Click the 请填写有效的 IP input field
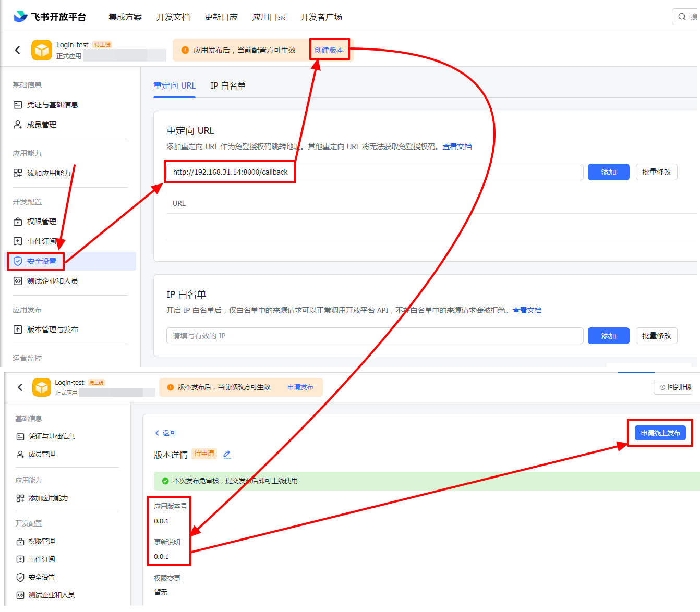The height and width of the screenshot is (612, 700). tap(374, 336)
